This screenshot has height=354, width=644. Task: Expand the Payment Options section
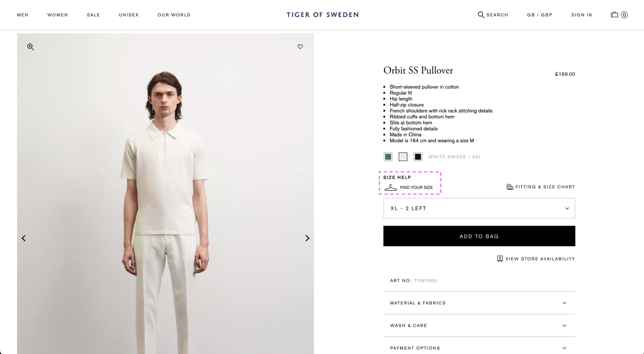tap(479, 348)
